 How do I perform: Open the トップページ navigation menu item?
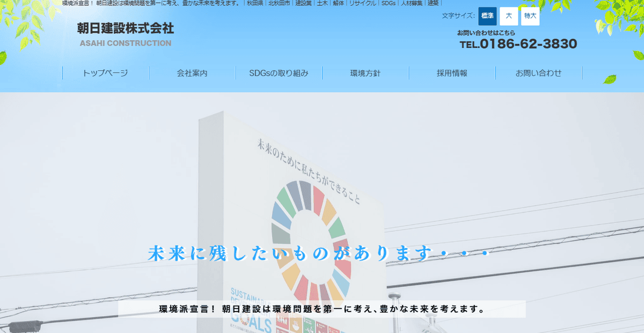(106, 73)
